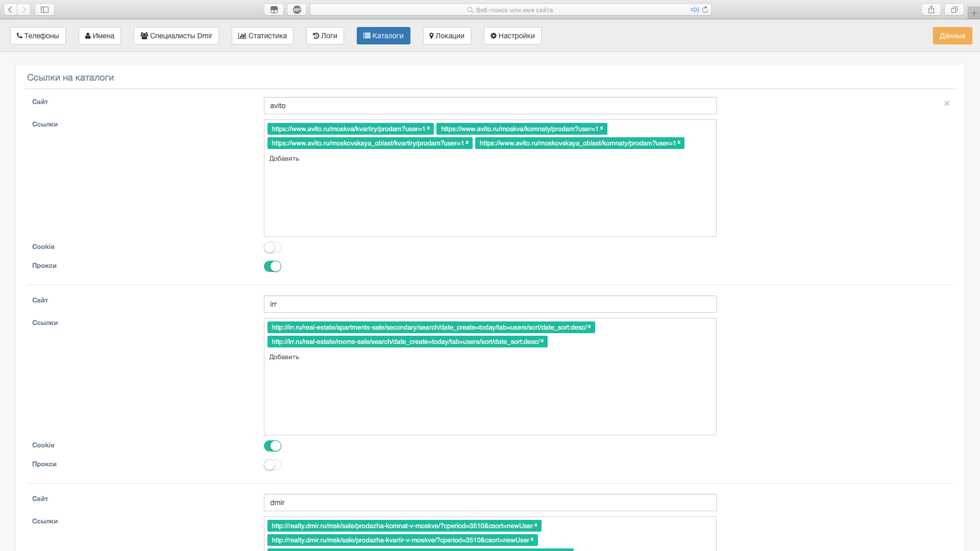Open the Настройки section
980x551 pixels.
pyautogui.click(x=512, y=36)
